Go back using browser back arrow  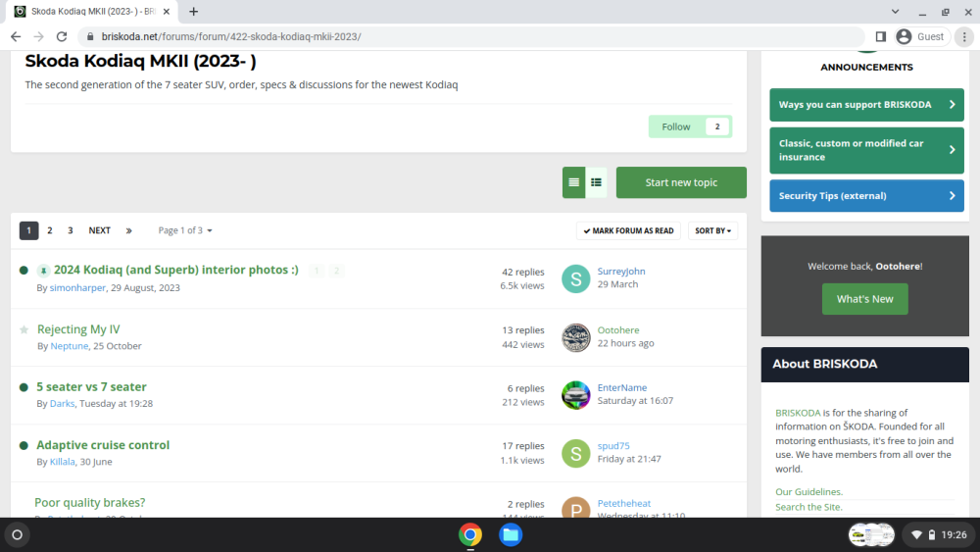(x=16, y=37)
